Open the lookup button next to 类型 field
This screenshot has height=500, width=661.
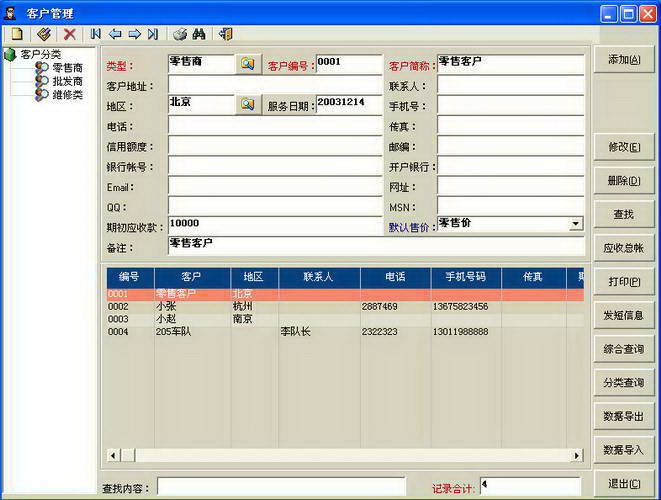(247, 64)
